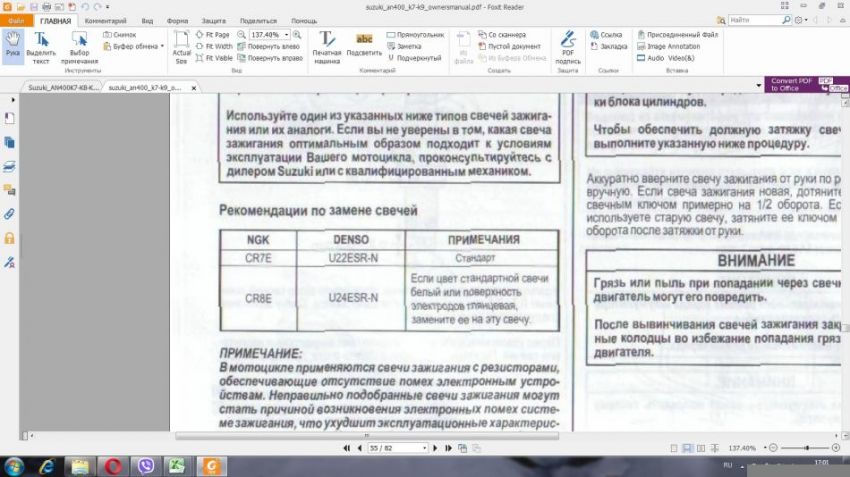Open PDF Sign (PDF подпись) tool

click(568, 48)
